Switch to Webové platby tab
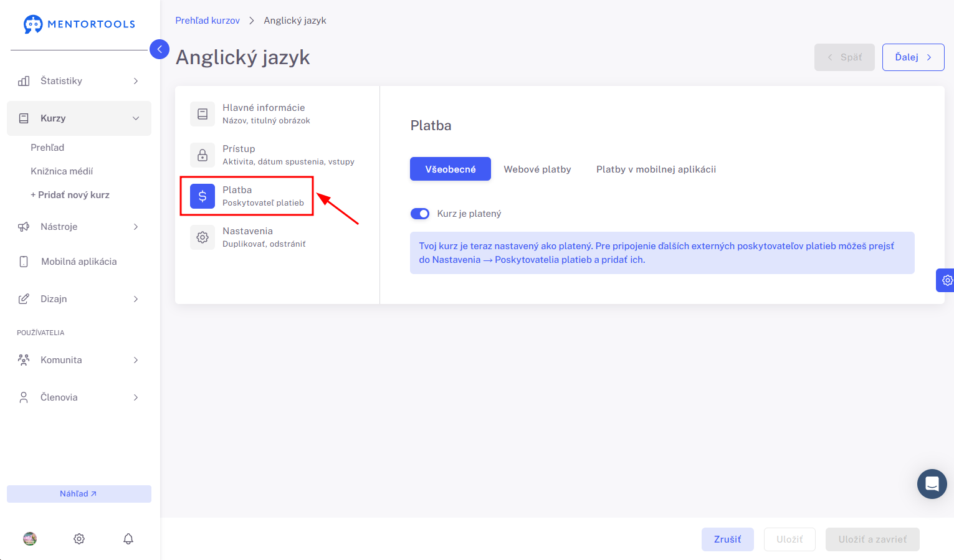 coord(537,169)
